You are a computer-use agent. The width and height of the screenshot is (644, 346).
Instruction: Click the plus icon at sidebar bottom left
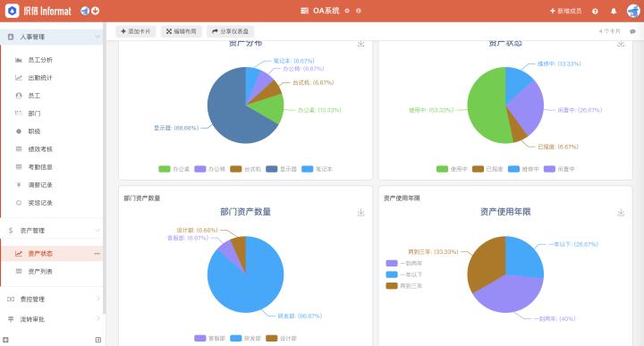coord(5,340)
